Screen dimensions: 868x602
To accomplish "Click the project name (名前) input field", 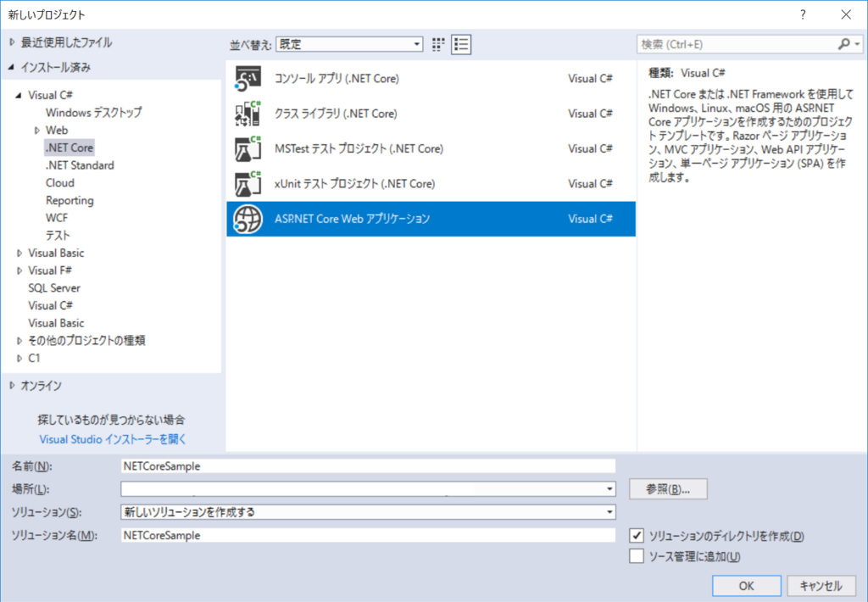I will (x=368, y=466).
